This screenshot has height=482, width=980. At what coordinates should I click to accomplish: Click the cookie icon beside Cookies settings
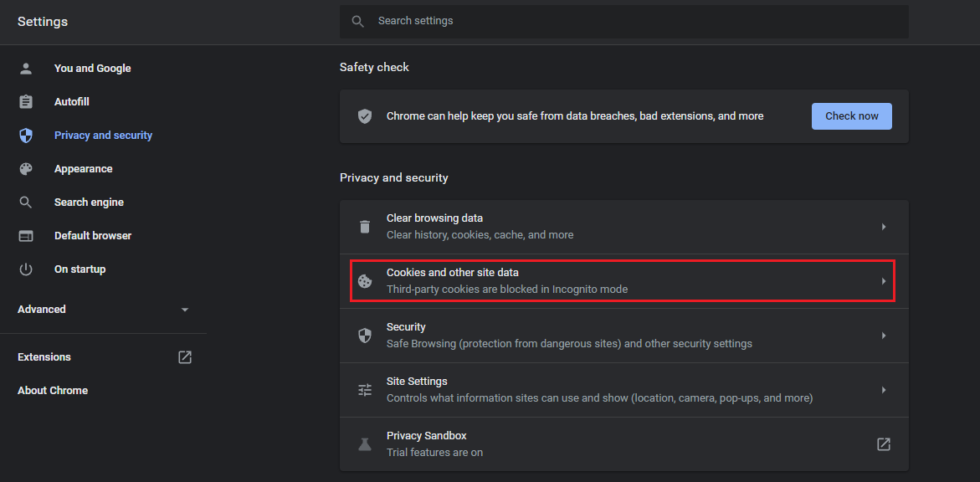pyautogui.click(x=364, y=280)
